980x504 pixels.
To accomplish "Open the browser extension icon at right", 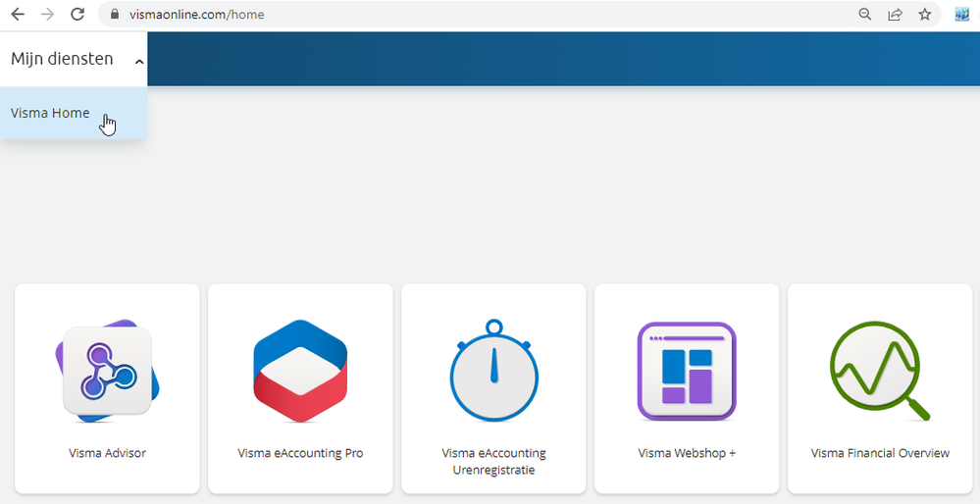I will pos(962,15).
